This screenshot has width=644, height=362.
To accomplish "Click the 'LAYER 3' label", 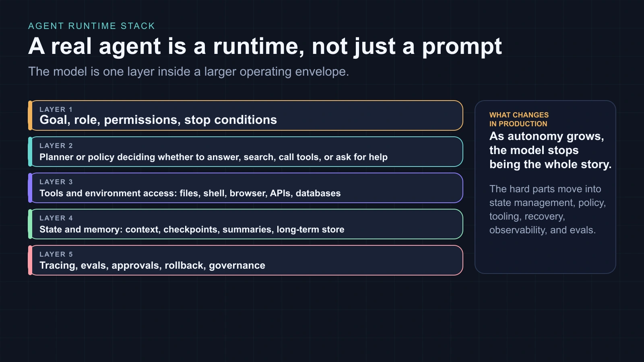I will pyautogui.click(x=56, y=182).
